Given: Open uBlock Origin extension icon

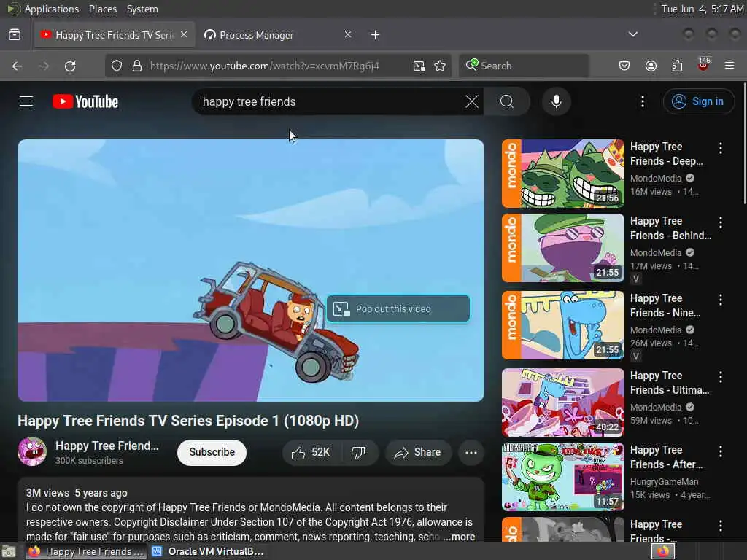Looking at the screenshot, I should pos(703,65).
